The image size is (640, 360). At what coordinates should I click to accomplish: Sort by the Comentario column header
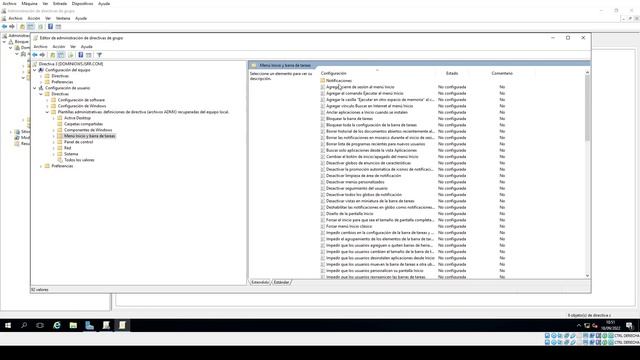coord(502,73)
